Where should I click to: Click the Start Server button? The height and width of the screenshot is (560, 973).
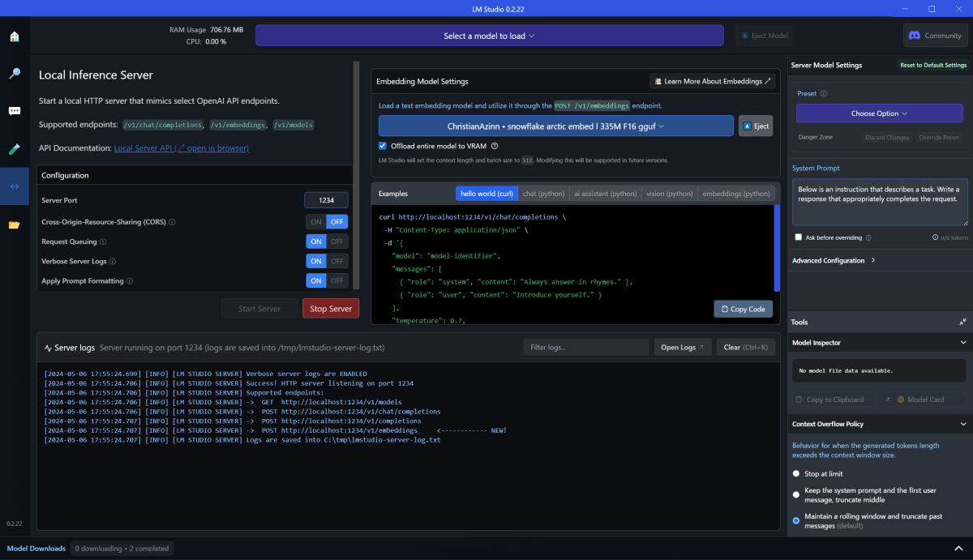tap(259, 309)
